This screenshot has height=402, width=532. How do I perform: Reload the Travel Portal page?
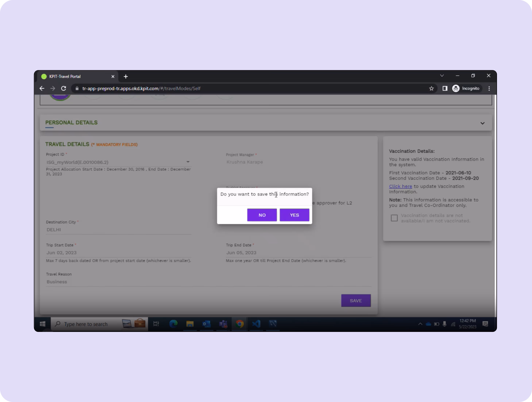63,89
